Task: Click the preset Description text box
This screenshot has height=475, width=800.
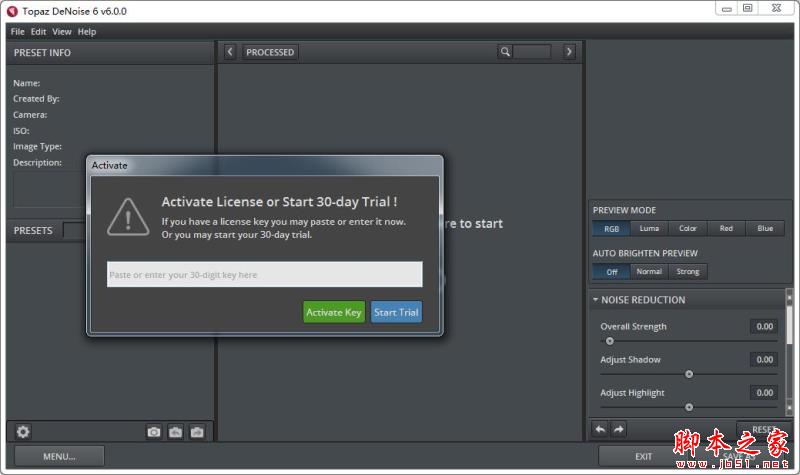Action: coord(50,190)
